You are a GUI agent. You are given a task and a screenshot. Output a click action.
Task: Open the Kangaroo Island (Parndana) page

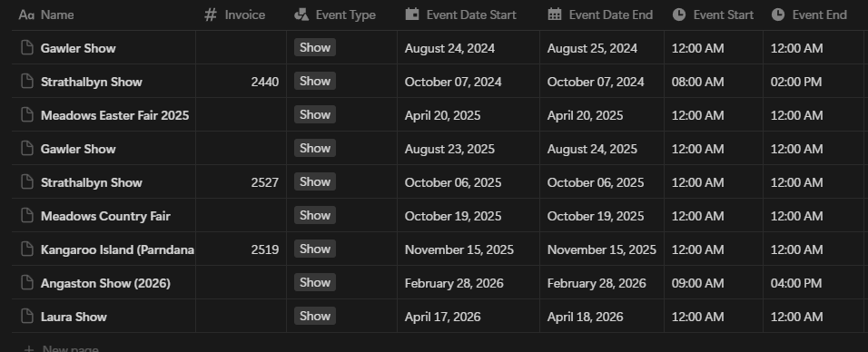[117, 249]
